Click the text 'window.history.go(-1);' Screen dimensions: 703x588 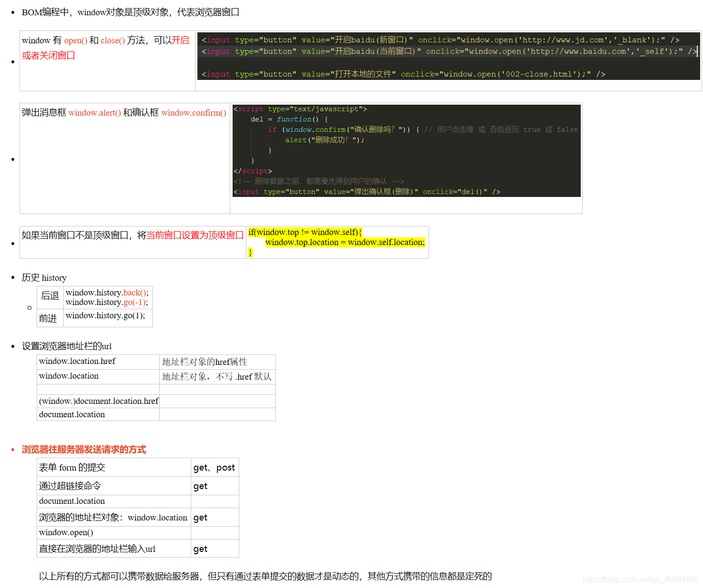point(107,302)
